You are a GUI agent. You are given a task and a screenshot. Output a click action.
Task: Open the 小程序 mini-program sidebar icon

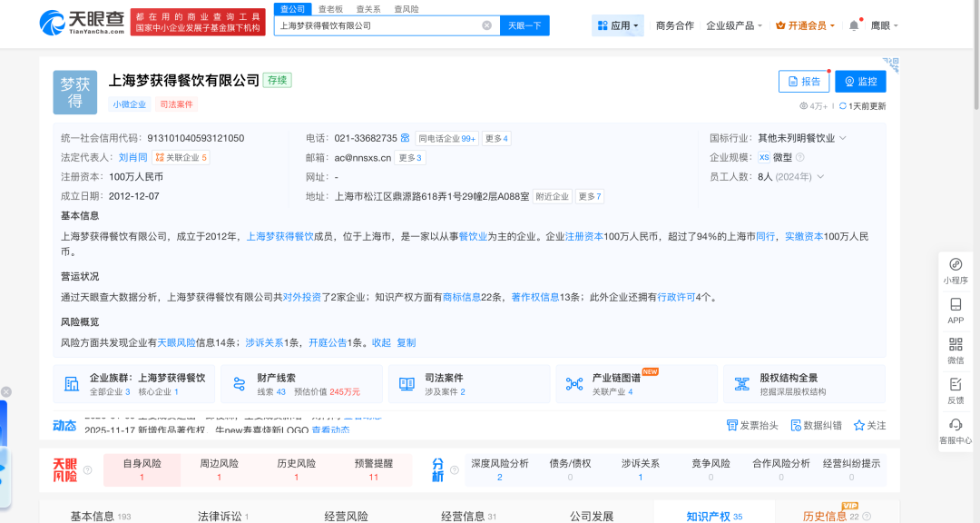pos(955,270)
